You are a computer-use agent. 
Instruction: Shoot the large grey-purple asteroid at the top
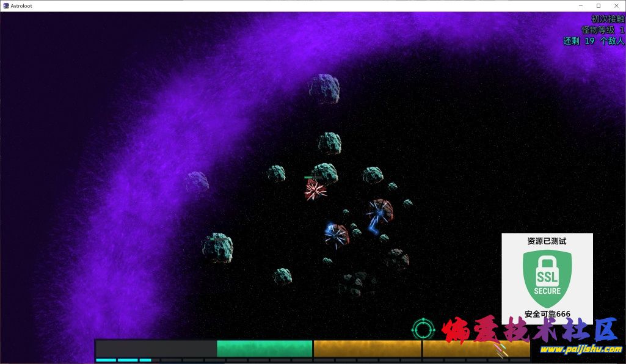[324, 89]
